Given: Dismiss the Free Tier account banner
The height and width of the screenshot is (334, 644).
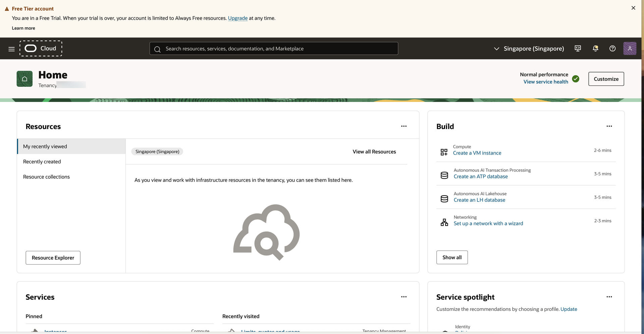Looking at the screenshot, I should [633, 8].
